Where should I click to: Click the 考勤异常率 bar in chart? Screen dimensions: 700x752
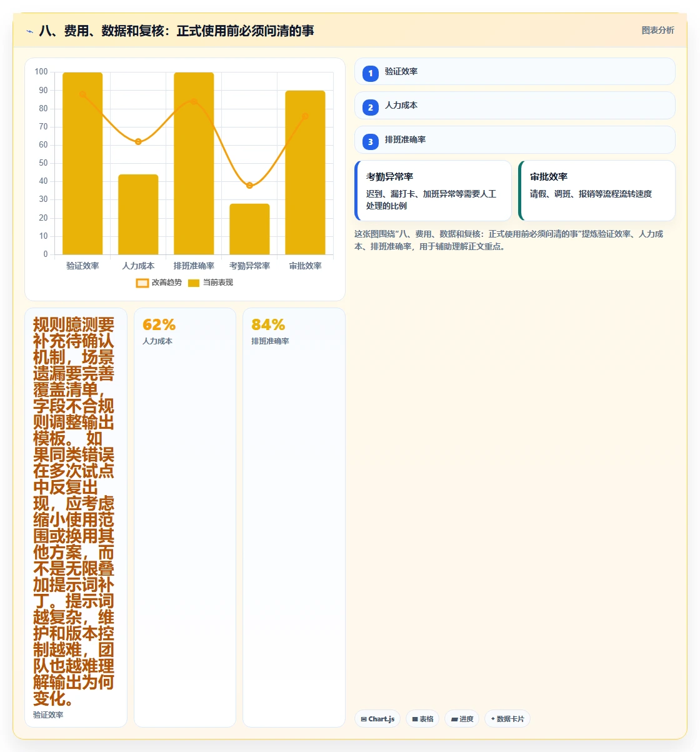[249, 229]
